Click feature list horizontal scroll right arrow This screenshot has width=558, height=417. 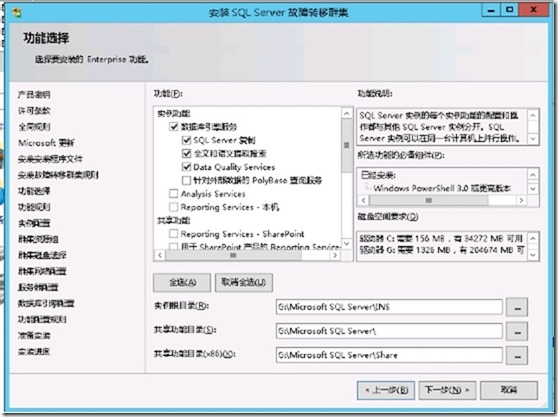[x=335, y=255]
